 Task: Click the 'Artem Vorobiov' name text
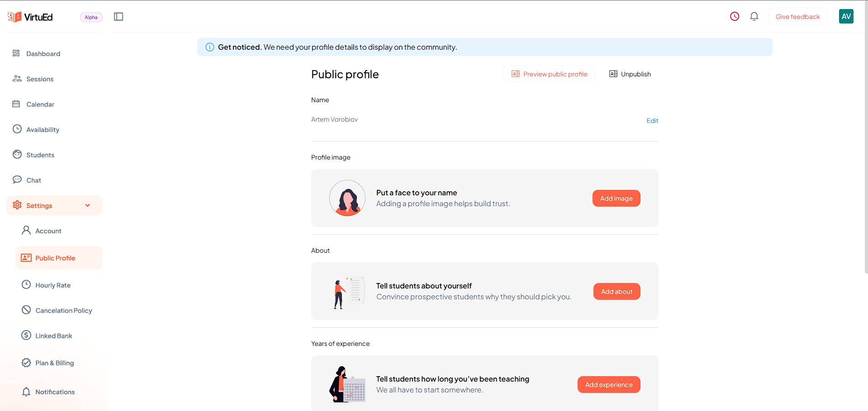click(334, 119)
